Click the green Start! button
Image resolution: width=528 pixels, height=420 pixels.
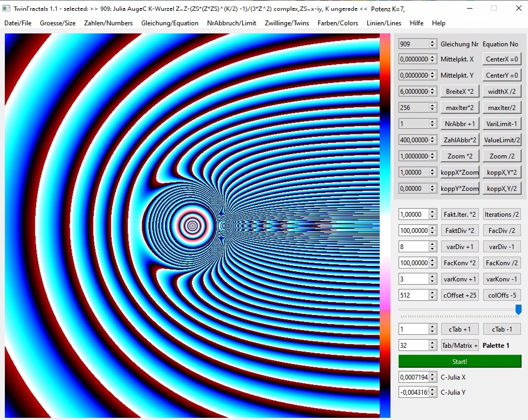click(460, 361)
